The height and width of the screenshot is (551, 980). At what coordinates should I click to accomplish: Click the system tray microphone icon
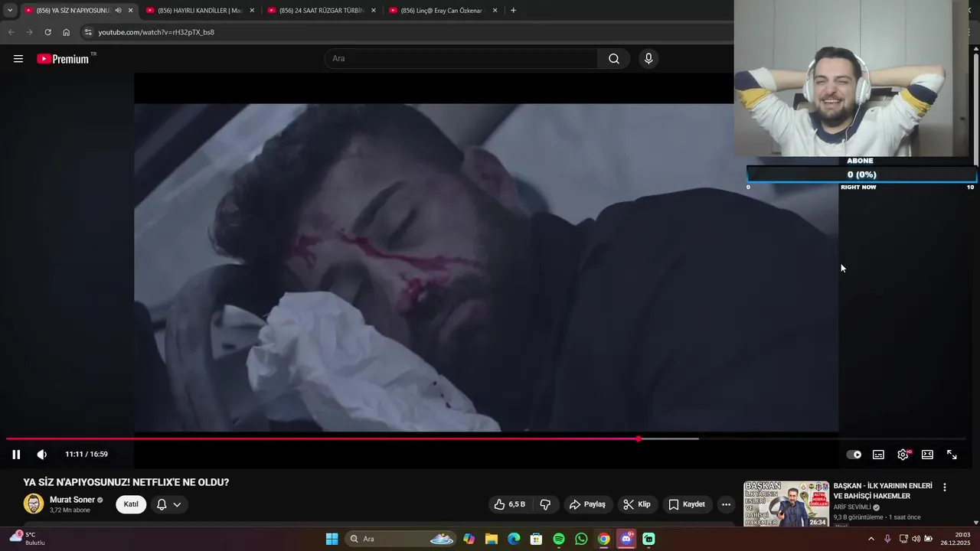[887, 539]
